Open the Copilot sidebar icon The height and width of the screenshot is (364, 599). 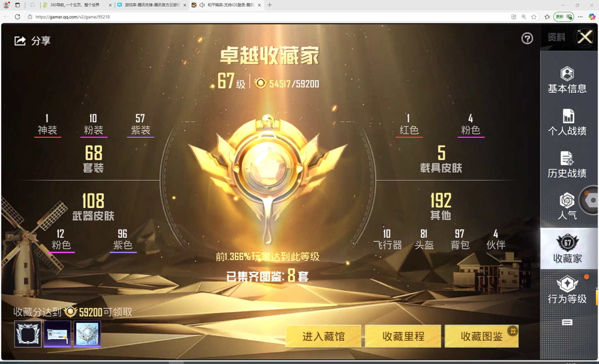click(592, 17)
